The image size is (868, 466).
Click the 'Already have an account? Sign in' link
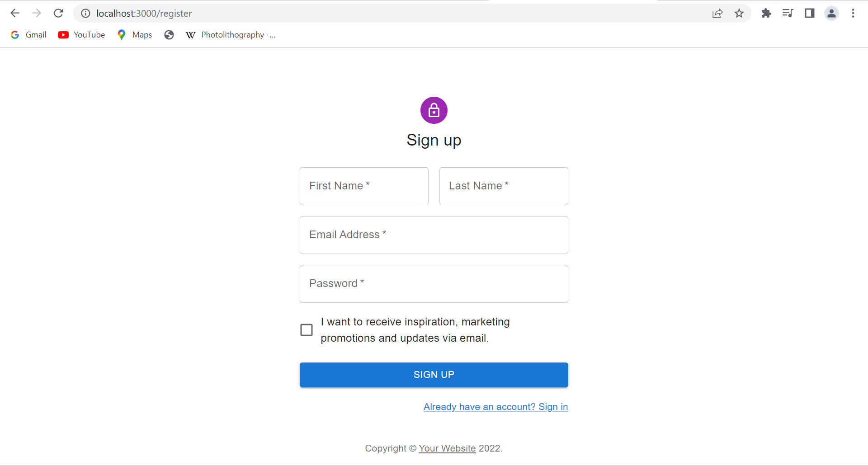[495, 406]
